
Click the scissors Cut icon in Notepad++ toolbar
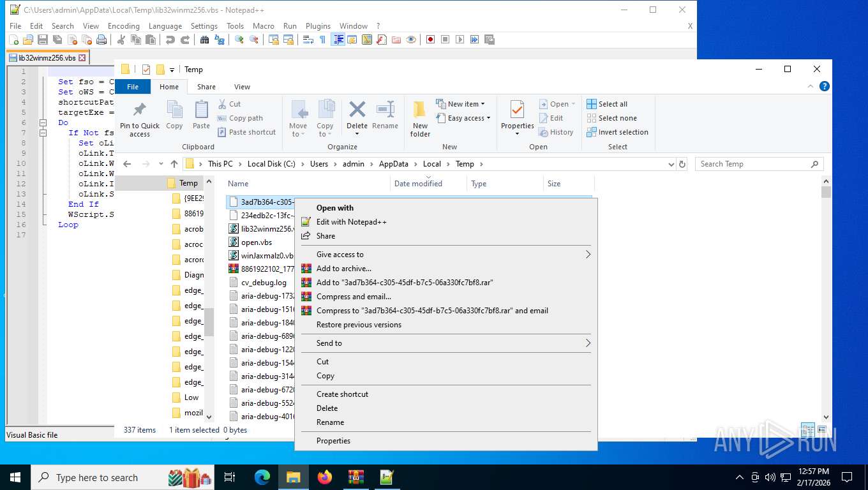[x=121, y=40]
